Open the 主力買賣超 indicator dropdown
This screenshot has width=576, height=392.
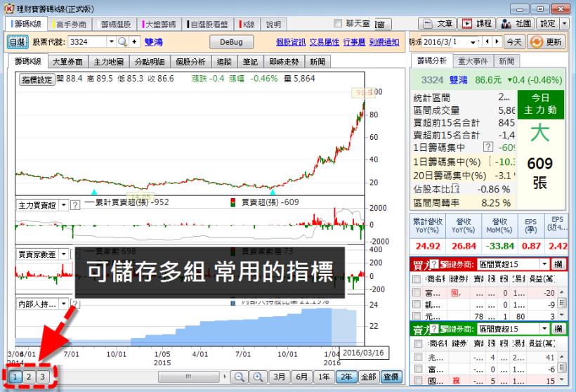pyautogui.click(x=63, y=205)
